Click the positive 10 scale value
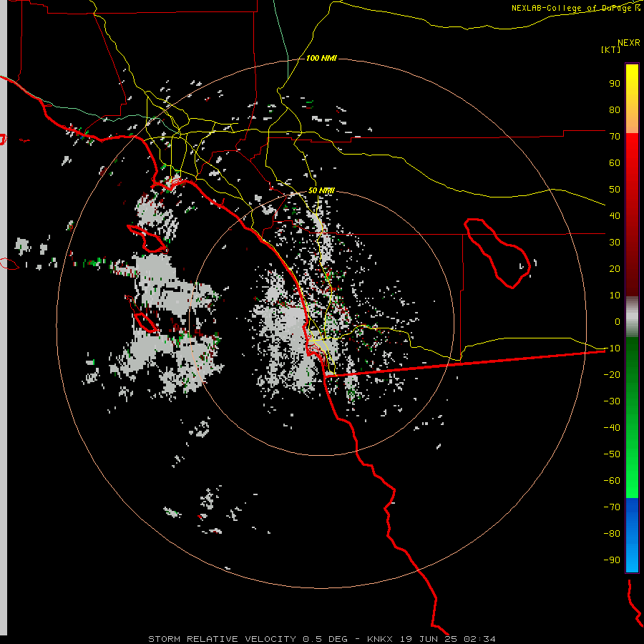The height and width of the screenshot is (644, 644). [x=615, y=296]
